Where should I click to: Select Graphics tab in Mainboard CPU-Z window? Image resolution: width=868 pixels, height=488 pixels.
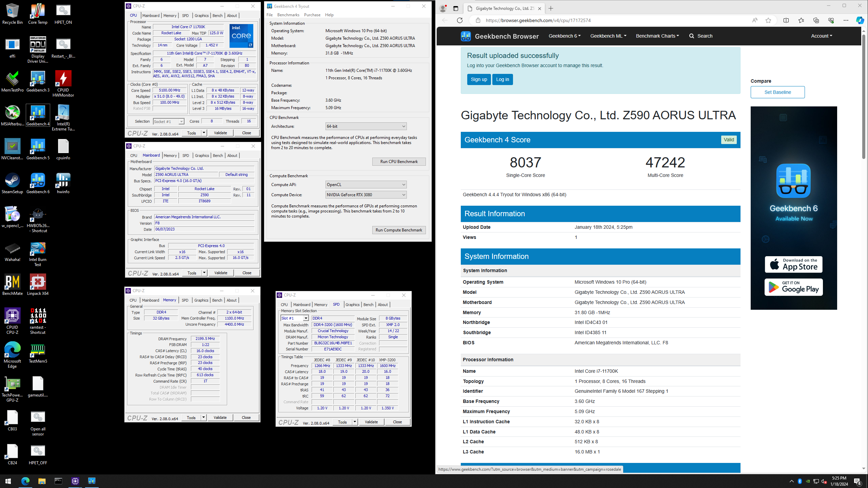202,156
